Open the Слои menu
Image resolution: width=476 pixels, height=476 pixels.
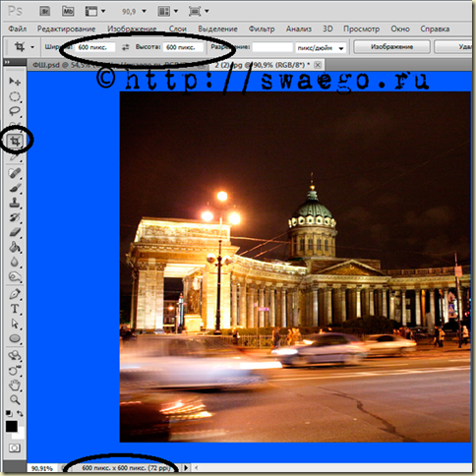coord(177,29)
